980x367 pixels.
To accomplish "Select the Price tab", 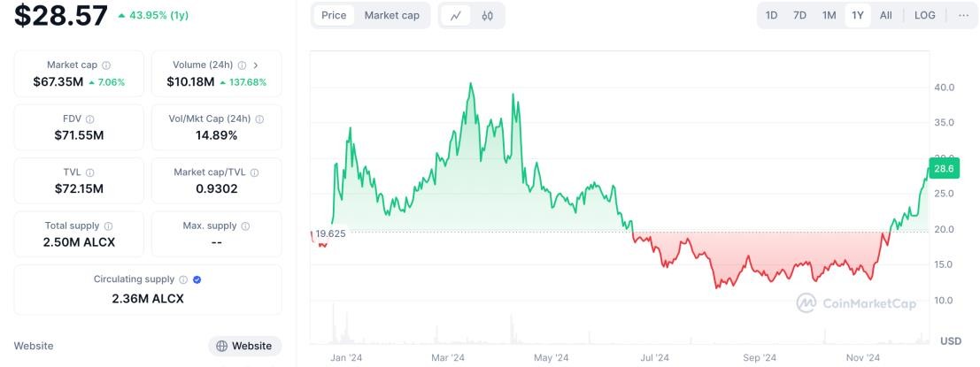I will click(334, 15).
